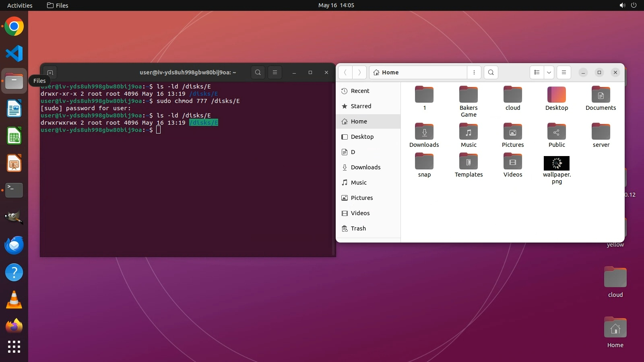The height and width of the screenshot is (362, 644).
Task: Select Recent in the sidebar
Action: [360, 91]
